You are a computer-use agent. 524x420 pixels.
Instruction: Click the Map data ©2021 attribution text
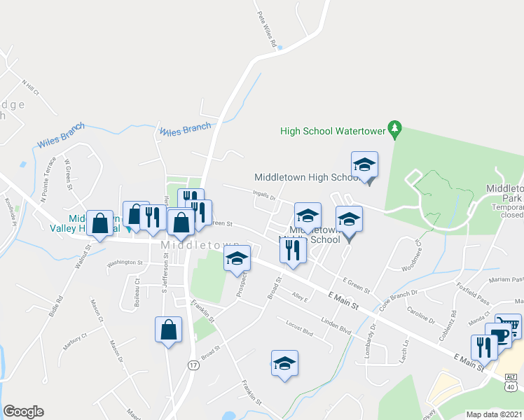[x=495, y=414]
